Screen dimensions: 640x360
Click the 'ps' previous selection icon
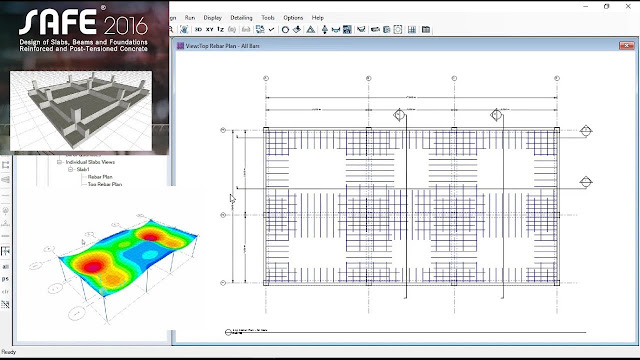pos(5,279)
